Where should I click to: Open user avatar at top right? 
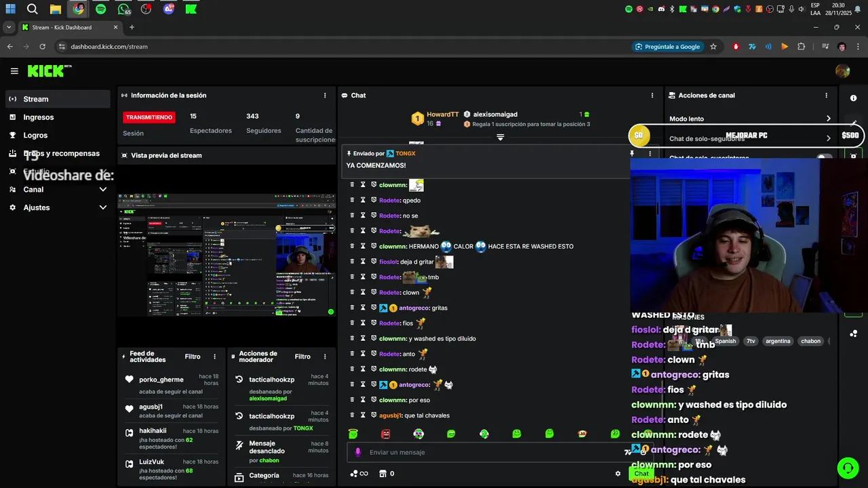tap(843, 71)
